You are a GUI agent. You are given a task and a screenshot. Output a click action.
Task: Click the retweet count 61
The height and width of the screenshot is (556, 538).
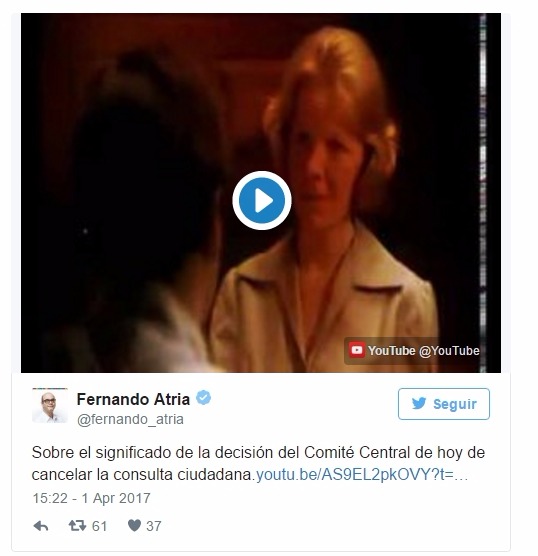99,526
